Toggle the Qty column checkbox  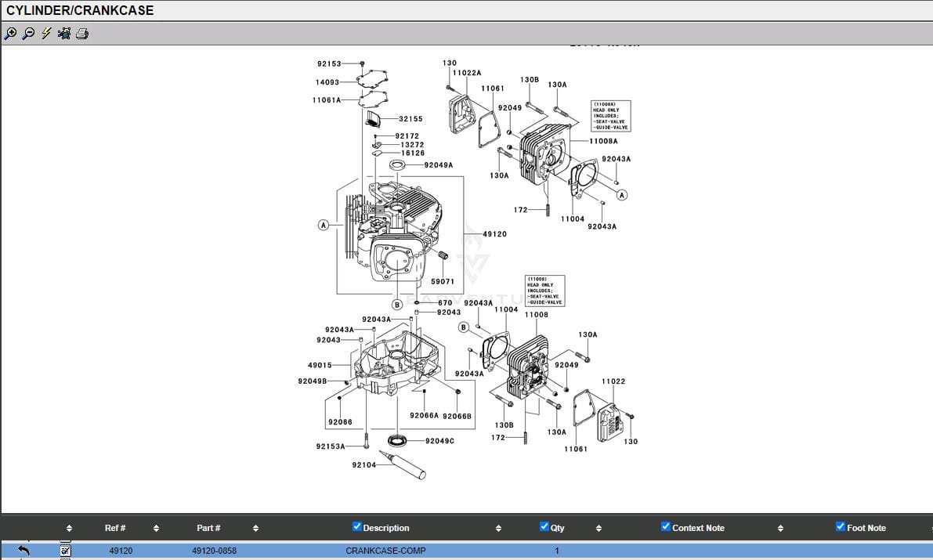click(544, 526)
